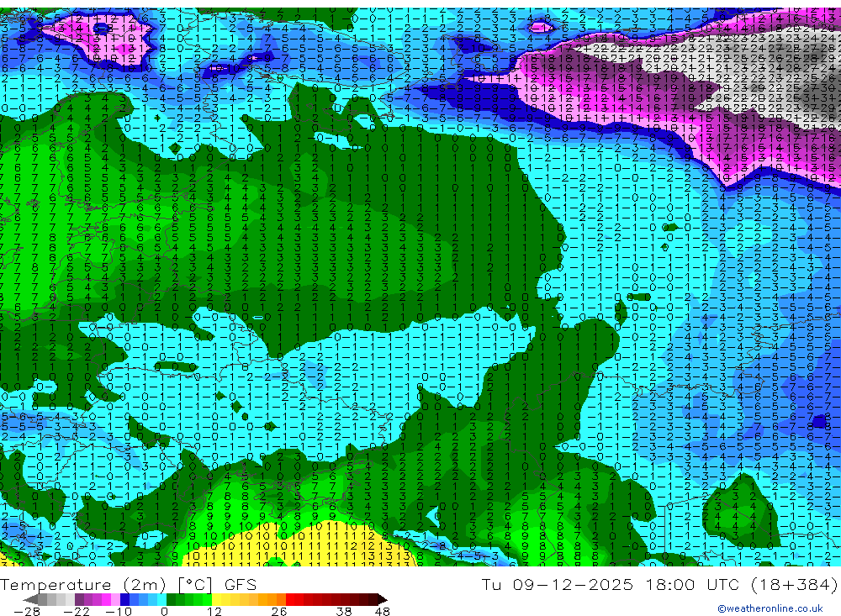Click the "-10" legend scale value
This screenshot has width=841, height=616.
click(x=119, y=611)
